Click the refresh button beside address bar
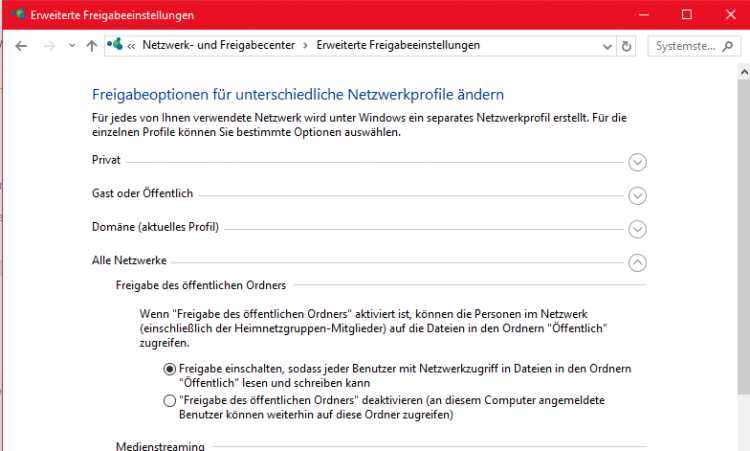The width and height of the screenshot is (750, 451). (x=626, y=46)
